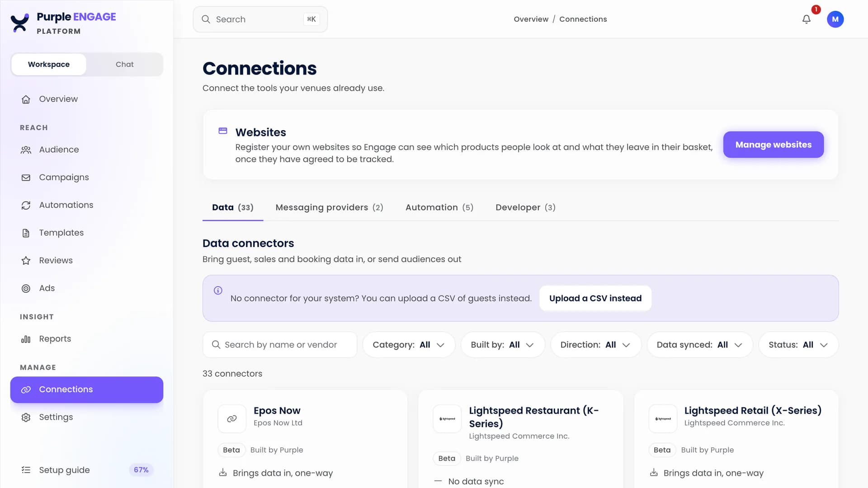Viewport: 868px width, 488px height.
Task: Open the Direction filter dropdown
Action: pyautogui.click(x=595, y=345)
